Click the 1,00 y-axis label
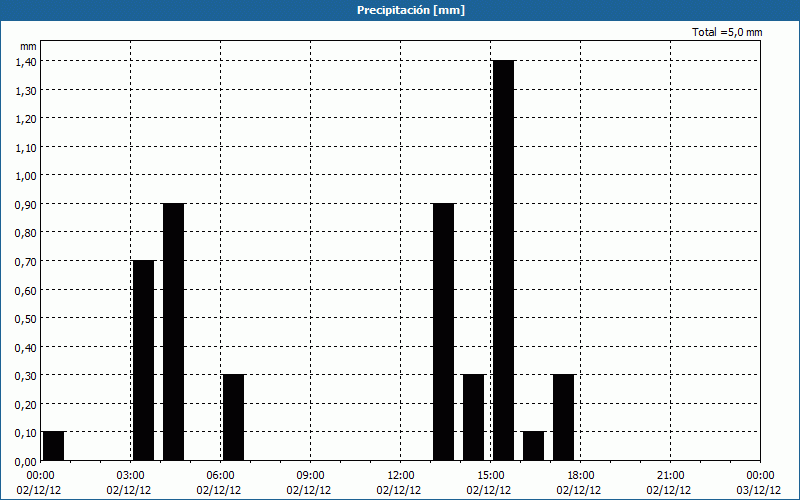This screenshot has width=800, height=500. (26, 176)
